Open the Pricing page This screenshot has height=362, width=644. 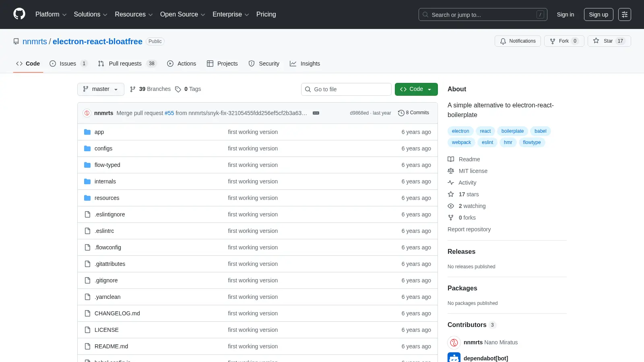click(266, 14)
